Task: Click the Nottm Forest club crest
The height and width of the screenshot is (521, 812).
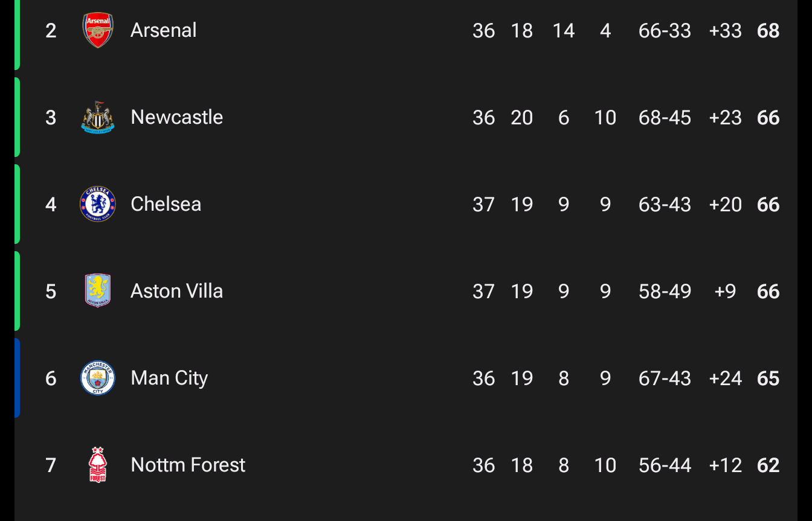Action: 98,465
